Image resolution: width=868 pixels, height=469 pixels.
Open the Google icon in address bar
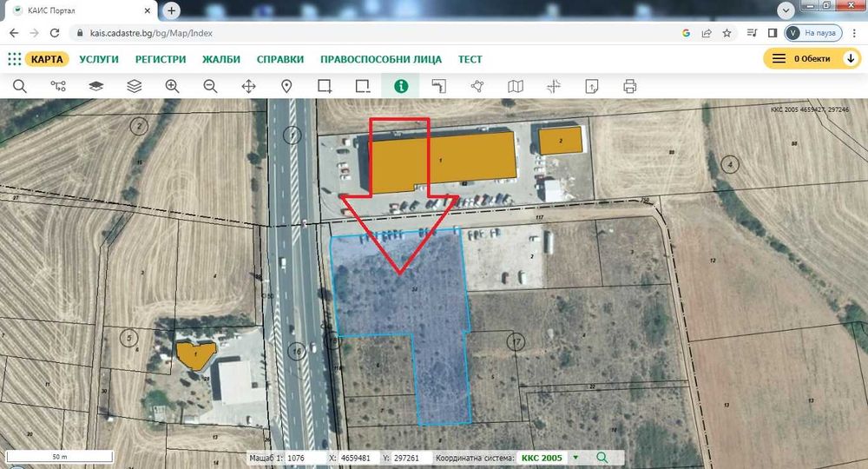coord(686,33)
